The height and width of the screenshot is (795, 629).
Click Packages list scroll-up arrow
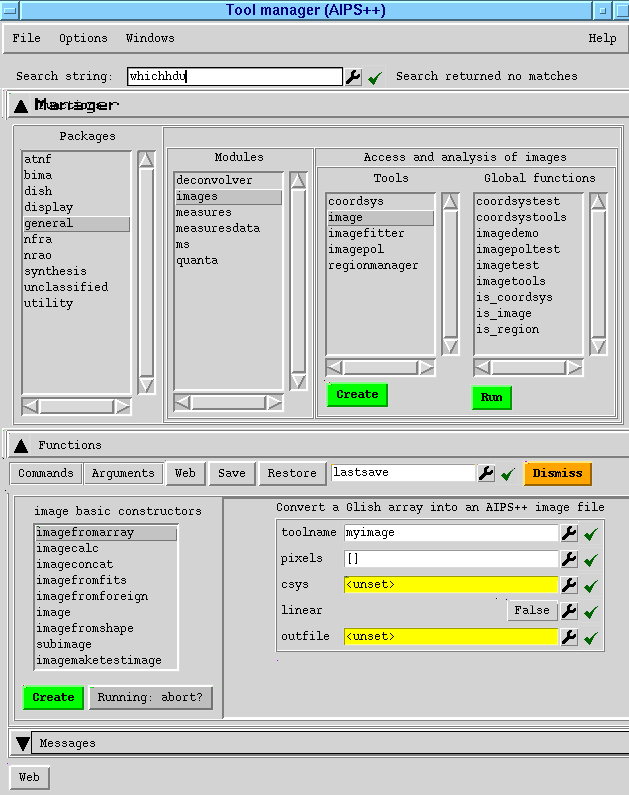(x=146, y=160)
